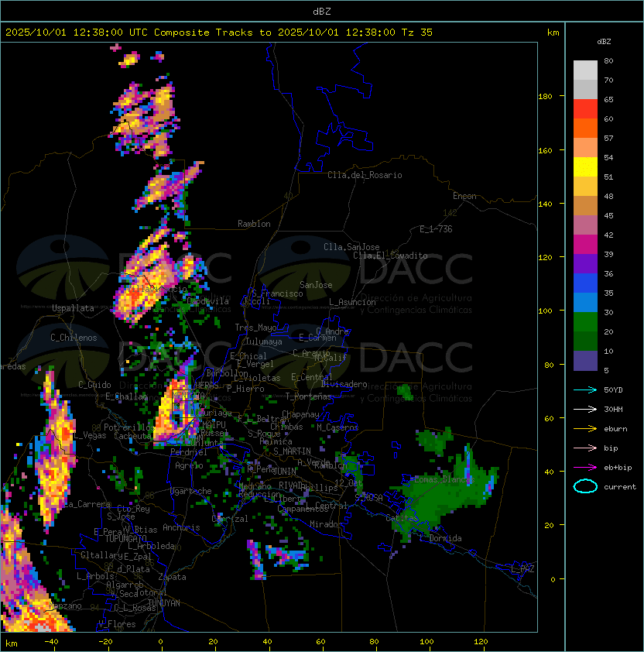
Task: Click the Tulumaya place label
Action: [264, 341]
